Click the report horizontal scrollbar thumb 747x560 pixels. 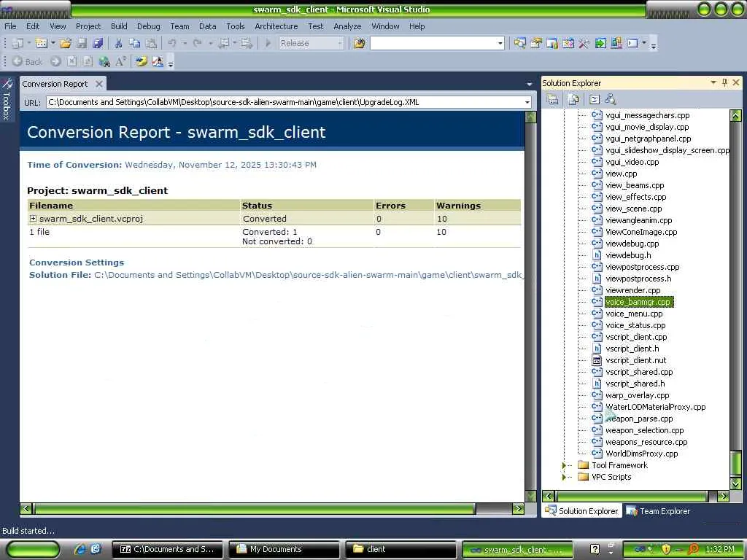[x=254, y=509]
